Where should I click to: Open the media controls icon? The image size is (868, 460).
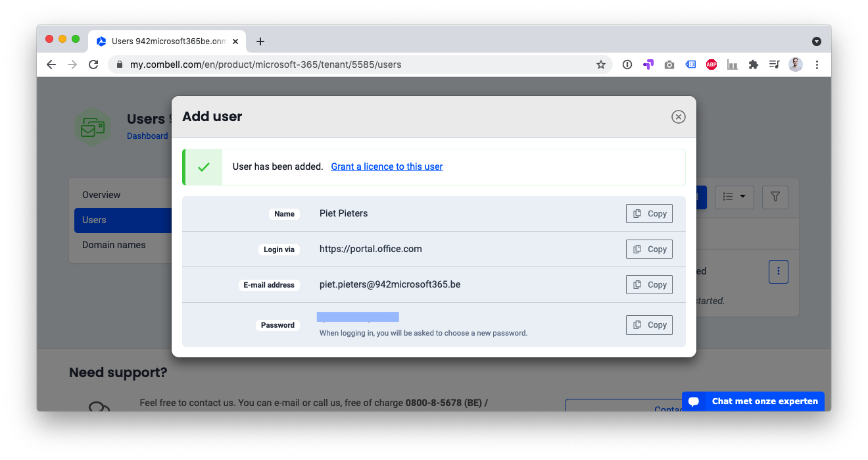[x=775, y=64]
